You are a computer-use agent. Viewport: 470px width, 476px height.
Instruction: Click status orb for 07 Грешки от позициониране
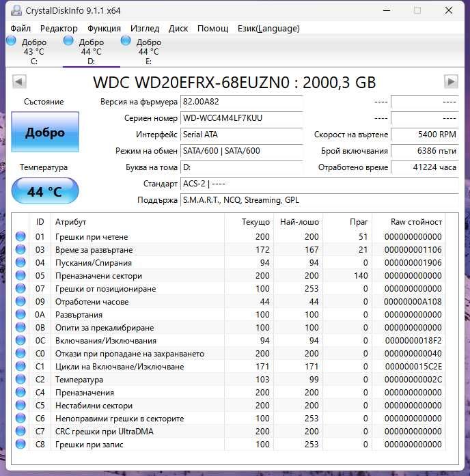pyautogui.click(x=20, y=288)
